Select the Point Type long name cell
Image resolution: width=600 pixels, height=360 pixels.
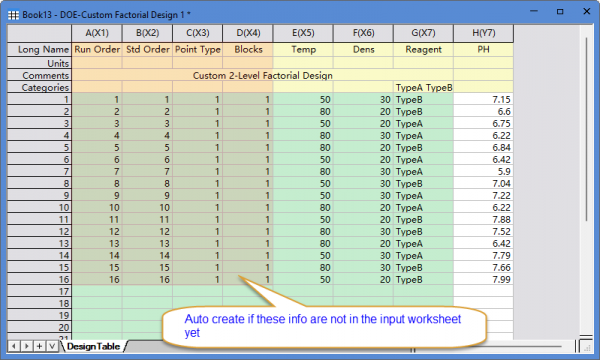click(197, 50)
